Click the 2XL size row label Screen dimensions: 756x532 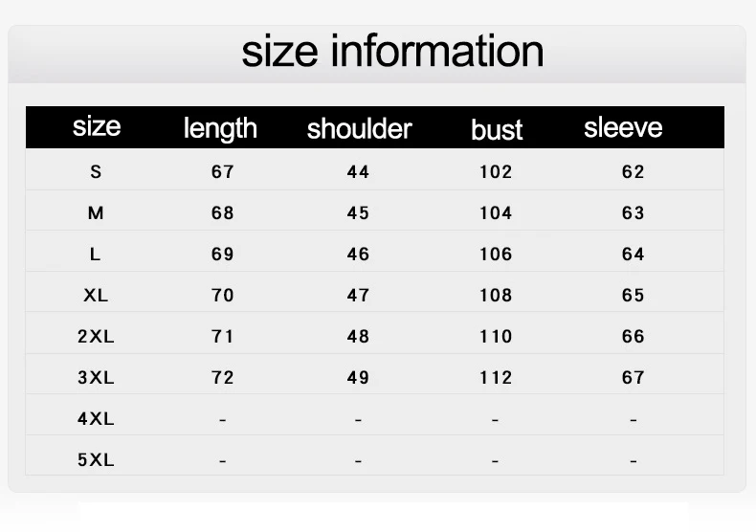96,336
